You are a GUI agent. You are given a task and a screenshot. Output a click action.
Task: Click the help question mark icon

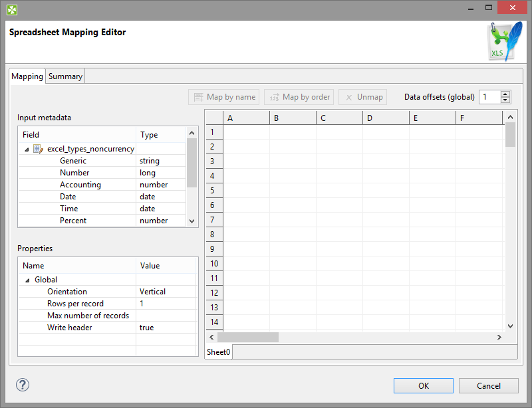point(23,385)
